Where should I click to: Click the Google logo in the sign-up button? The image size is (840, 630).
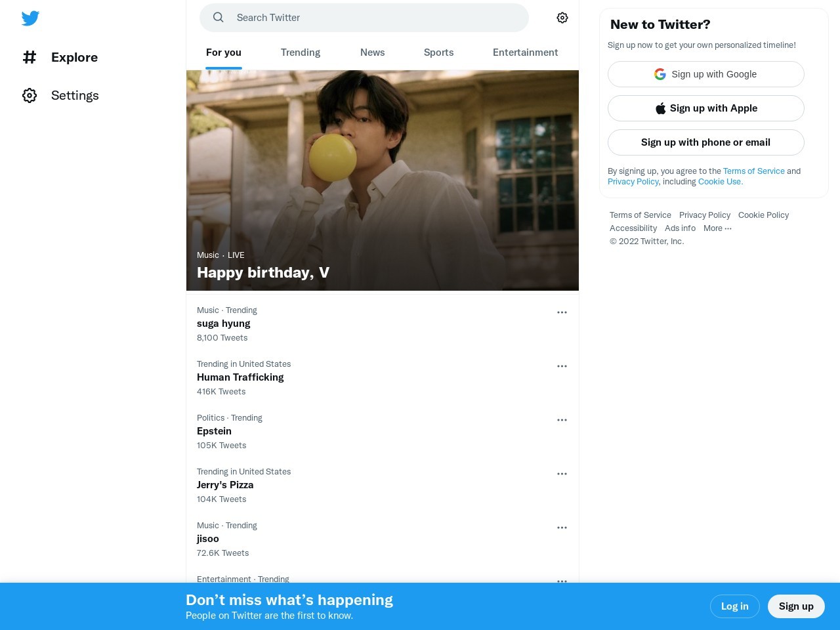pos(660,74)
